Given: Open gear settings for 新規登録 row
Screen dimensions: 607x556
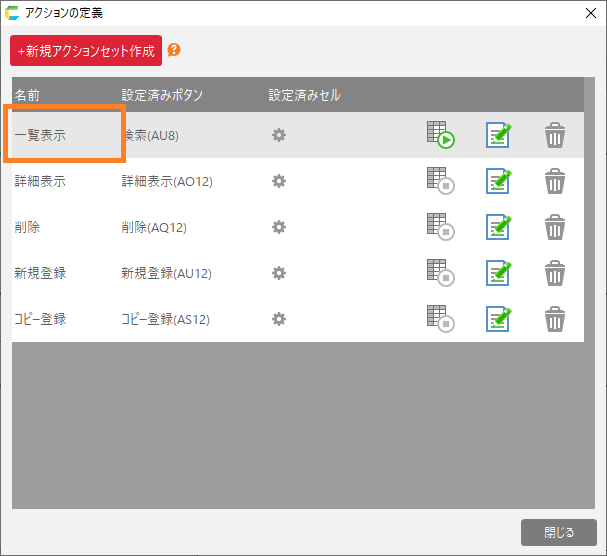Looking at the screenshot, I should 279,273.
